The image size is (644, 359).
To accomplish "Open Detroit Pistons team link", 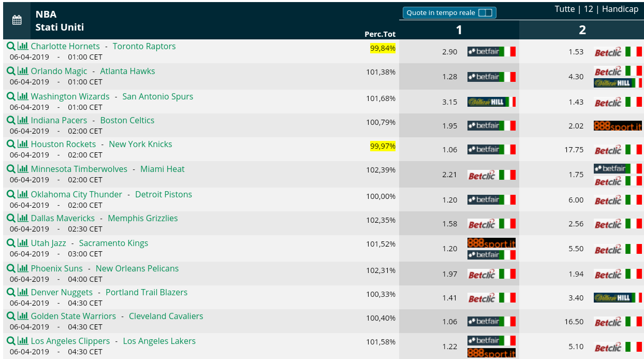I will click(x=164, y=194).
